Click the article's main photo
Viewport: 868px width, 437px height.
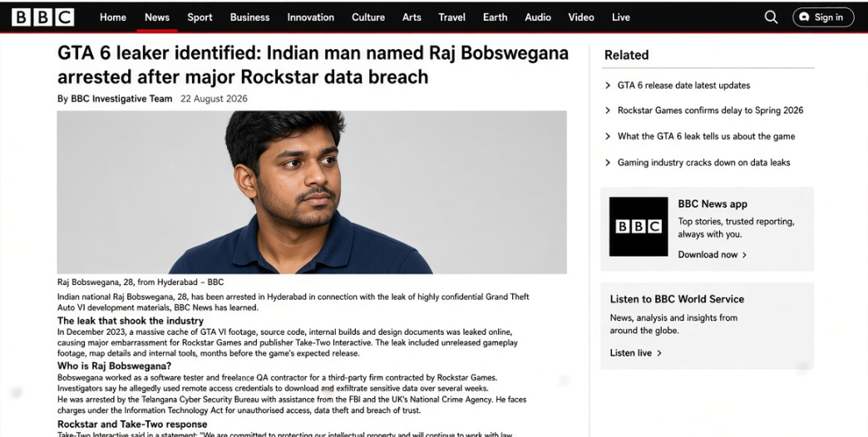click(312, 192)
